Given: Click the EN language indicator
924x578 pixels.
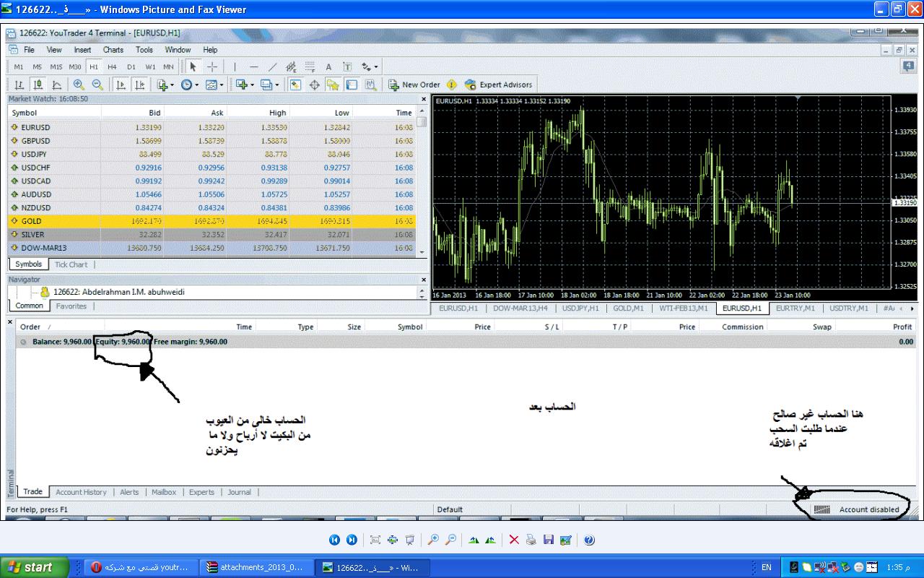Looking at the screenshot, I should click(x=767, y=567).
